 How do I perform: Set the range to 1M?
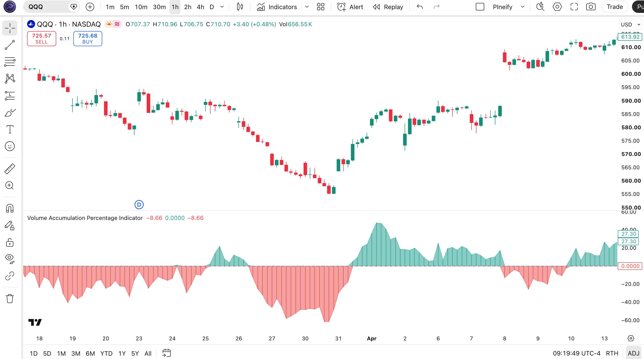[x=61, y=353]
